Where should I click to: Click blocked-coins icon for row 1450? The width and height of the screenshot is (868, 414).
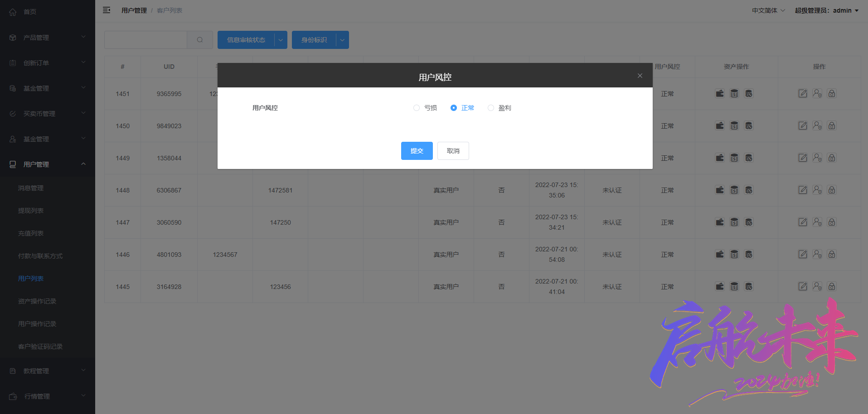pyautogui.click(x=749, y=126)
